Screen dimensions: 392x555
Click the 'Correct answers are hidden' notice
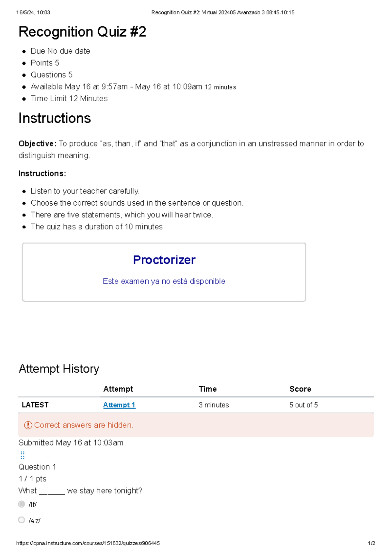(x=84, y=425)
